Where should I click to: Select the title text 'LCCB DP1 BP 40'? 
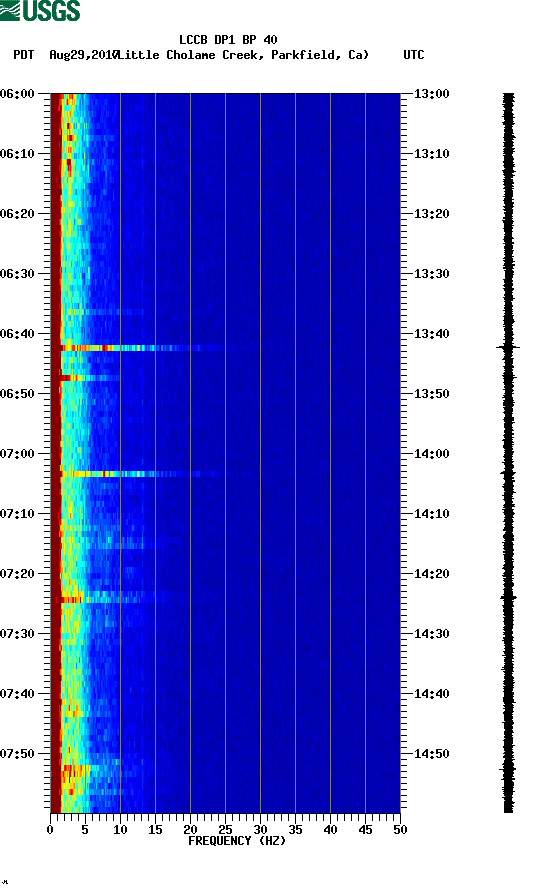tap(228, 40)
